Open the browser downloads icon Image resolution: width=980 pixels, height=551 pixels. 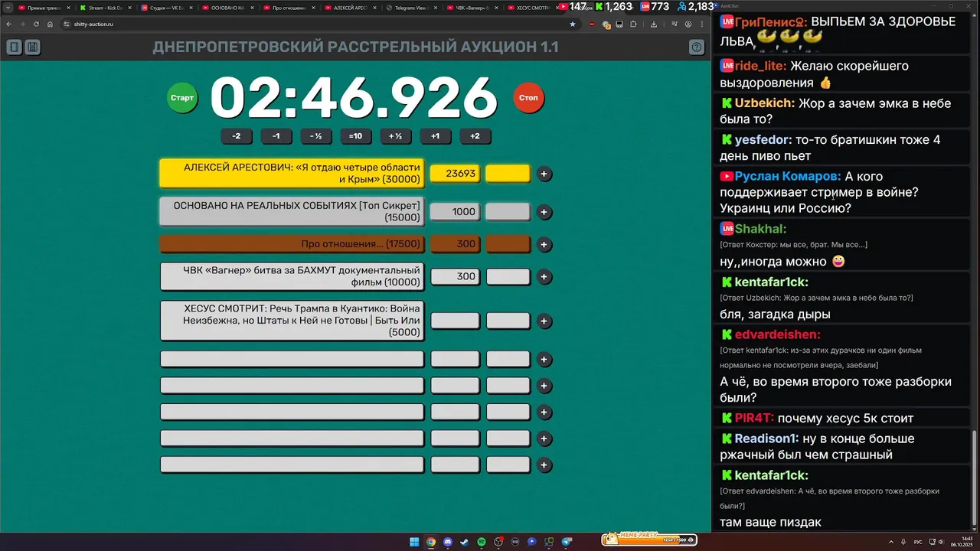point(654,24)
